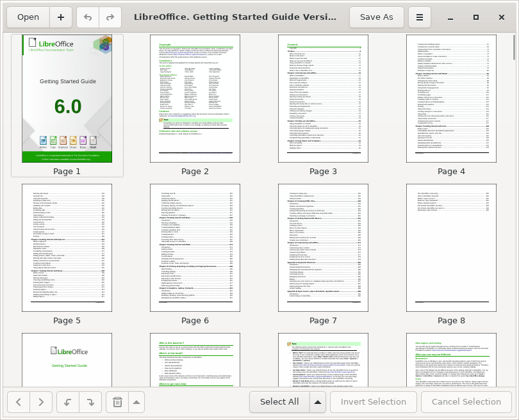The width and height of the screenshot is (519, 420).
Task: Click the 'Page 8' label
Action: pos(451,321)
